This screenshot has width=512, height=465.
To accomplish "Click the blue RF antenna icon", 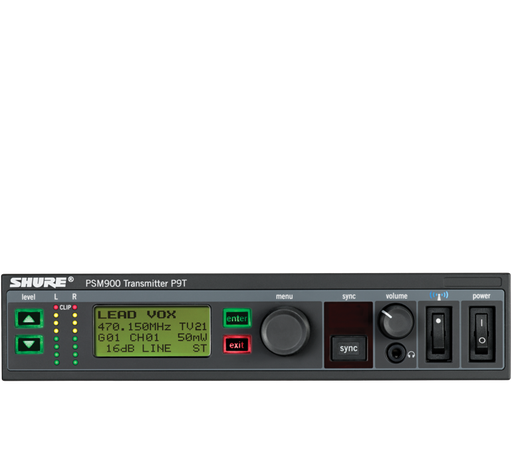I will pyautogui.click(x=439, y=296).
